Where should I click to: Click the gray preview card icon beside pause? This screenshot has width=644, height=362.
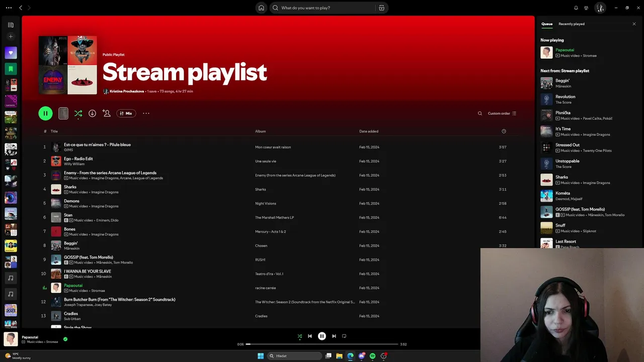tap(63, 113)
